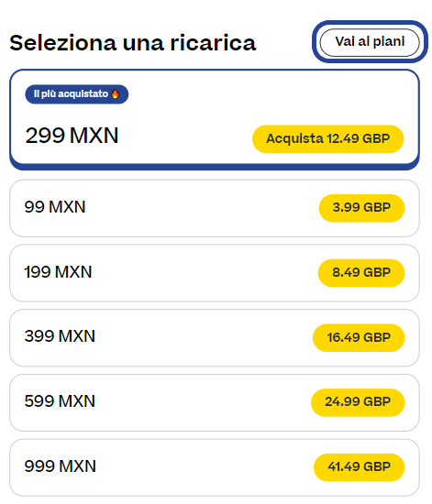Click the '99 MXN' amount label
This screenshot has height=504, width=432.
pyautogui.click(x=55, y=207)
